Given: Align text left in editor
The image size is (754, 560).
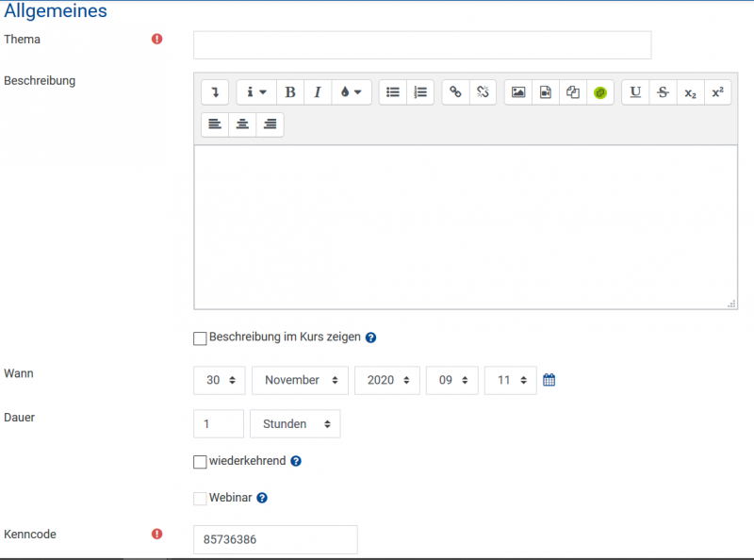Looking at the screenshot, I should pyautogui.click(x=215, y=124).
